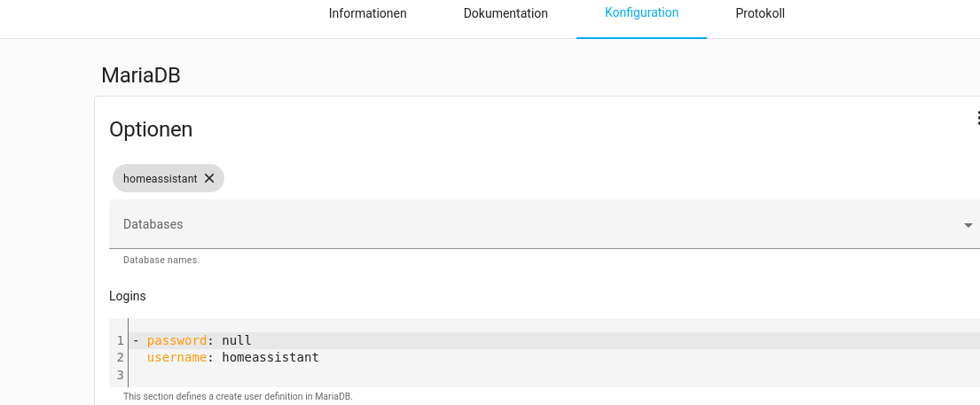The height and width of the screenshot is (405, 980).
Task: Click line number 2 in the editor gutter
Action: [x=119, y=358]
